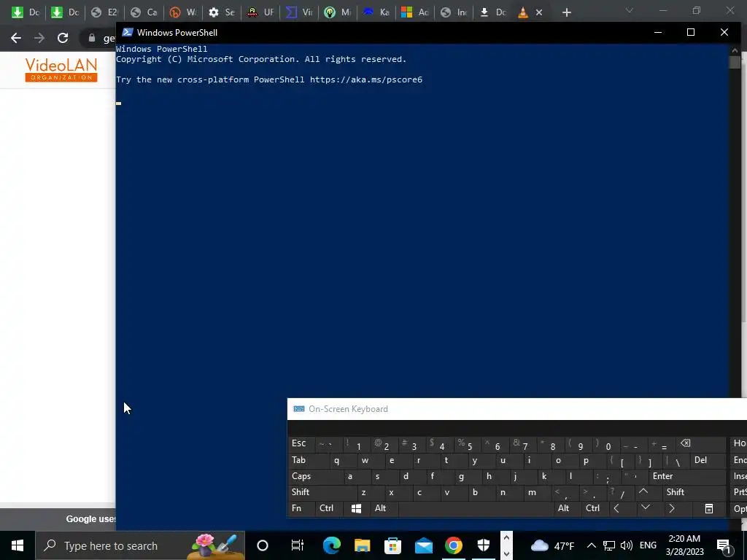This screenshot has height=560, width=747.
Task: Open Cortana circle icon on taskbar
Action: click(x=263, y=545)
